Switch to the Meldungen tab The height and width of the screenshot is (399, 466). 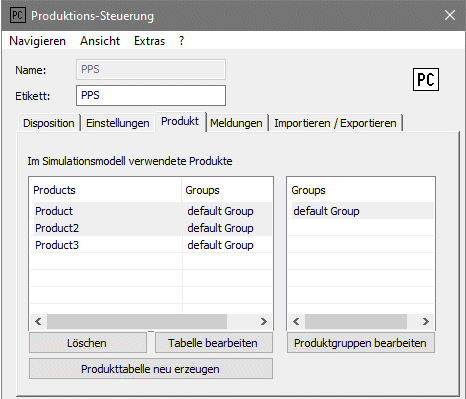coord(236,123)
